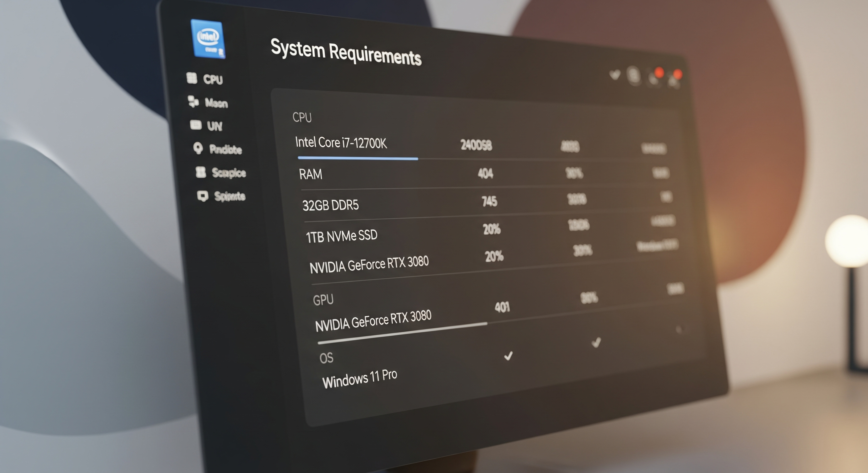
Task: Open the first red-badged notification icon
Action: 654,78
